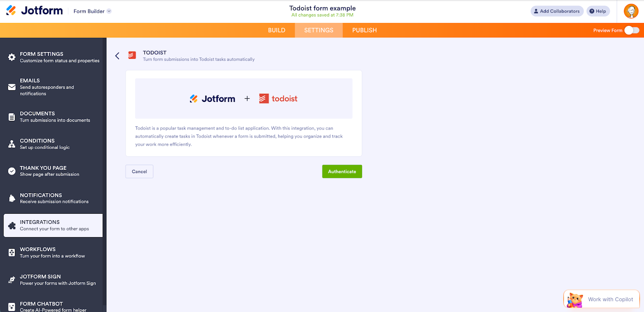
Task: Click the Jotform Sign pen icon
Action: (12, 280)
